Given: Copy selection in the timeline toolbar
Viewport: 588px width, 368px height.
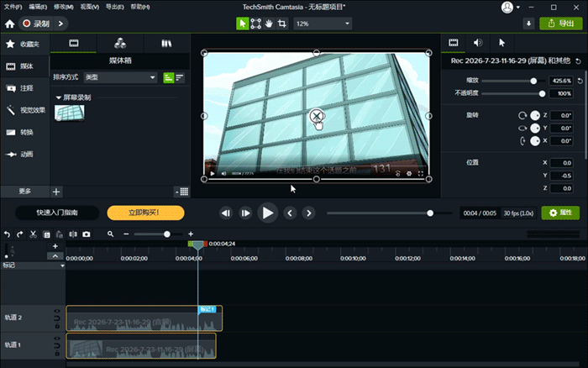Looking at the screenshot, I should 46,234.
